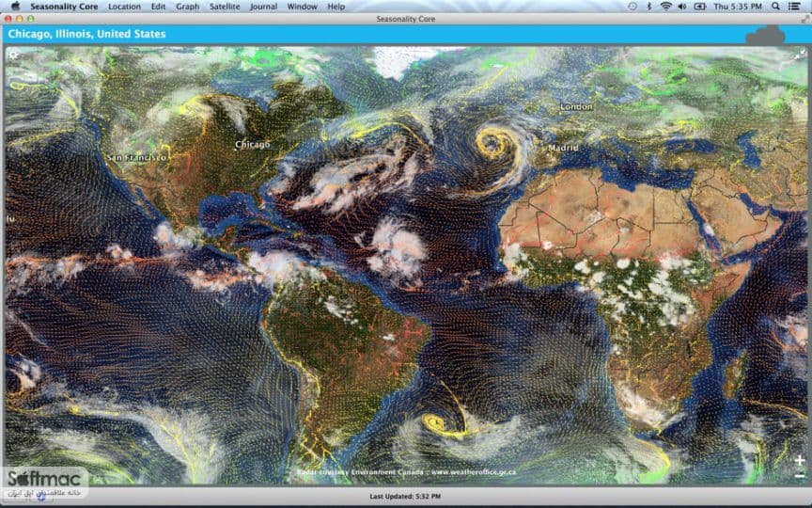
Task: Click the Chicago city marker on map
Action: pos(252,145)
